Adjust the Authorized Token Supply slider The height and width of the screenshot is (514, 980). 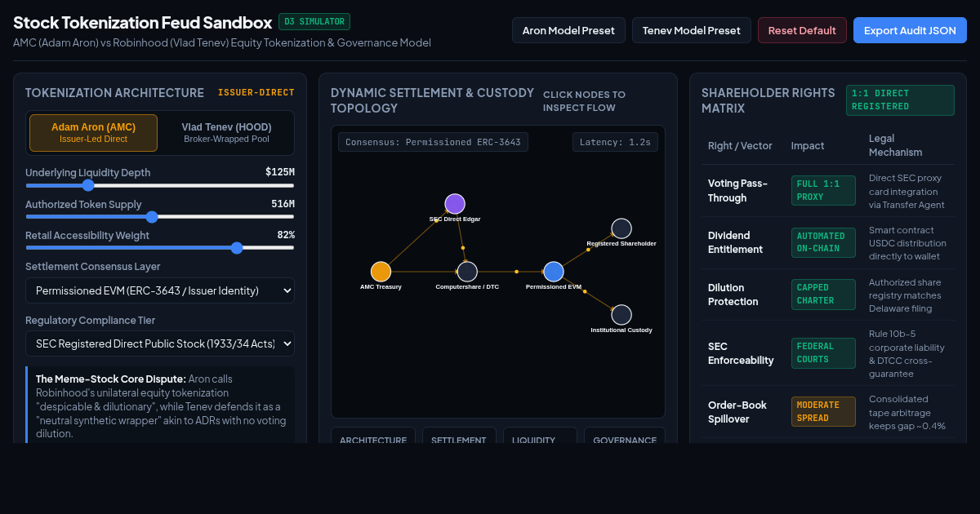click(160, 217)
